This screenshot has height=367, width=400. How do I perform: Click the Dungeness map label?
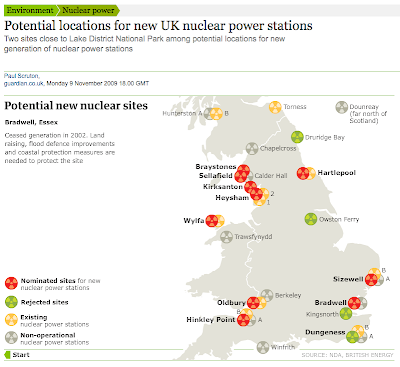[x=325, y=332]
